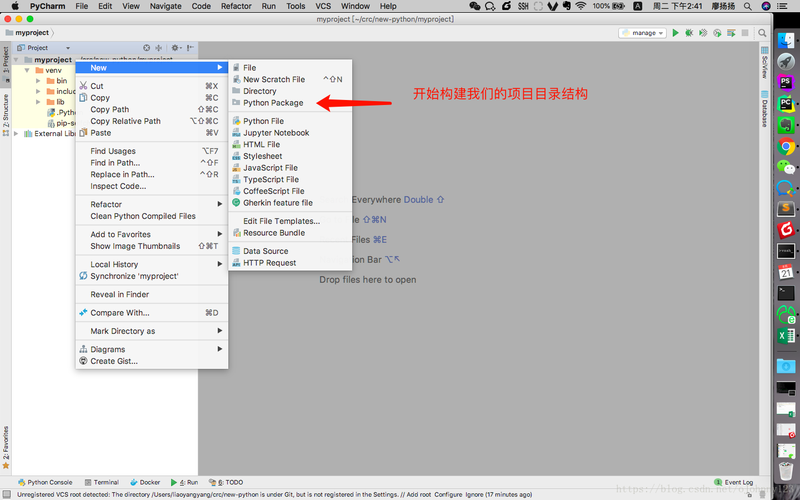
Task: Select Python Package from New submenu
Action: [273, 102]
